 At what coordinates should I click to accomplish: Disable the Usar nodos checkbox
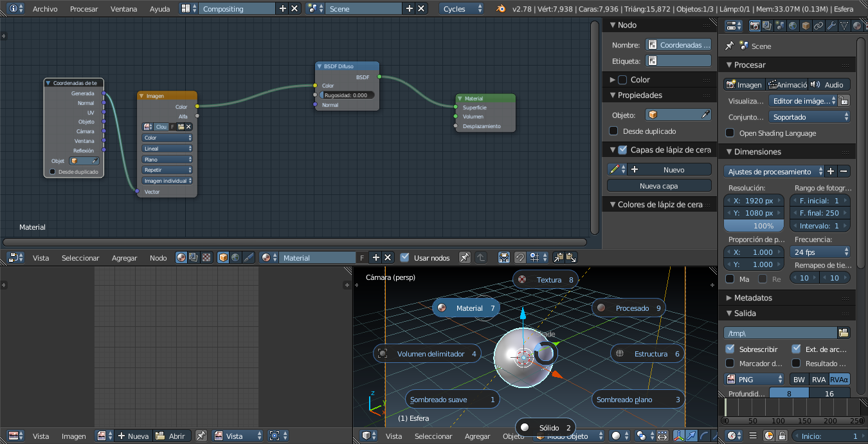pyautogui.click(x=404, y=257)
